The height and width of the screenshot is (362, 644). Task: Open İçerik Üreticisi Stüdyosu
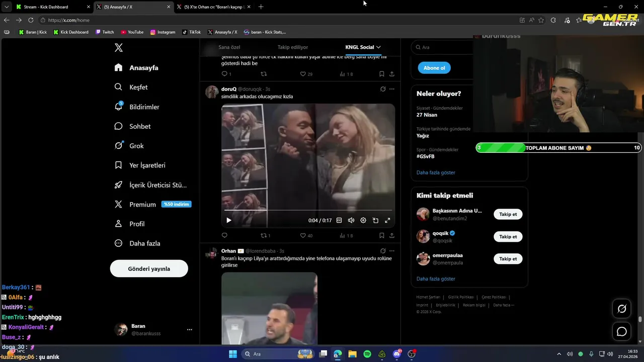(150, 185)
